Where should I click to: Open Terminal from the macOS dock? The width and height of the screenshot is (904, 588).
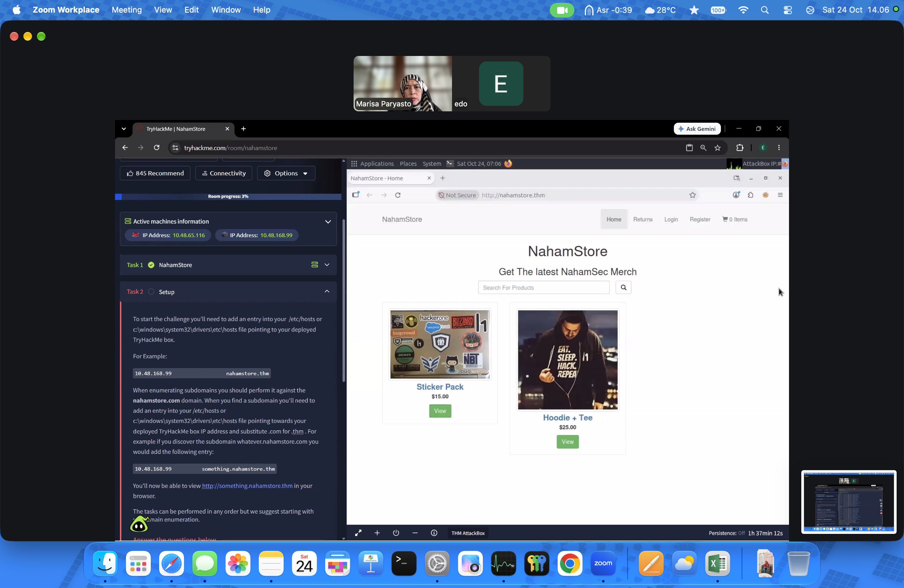[x=404, y=563]
